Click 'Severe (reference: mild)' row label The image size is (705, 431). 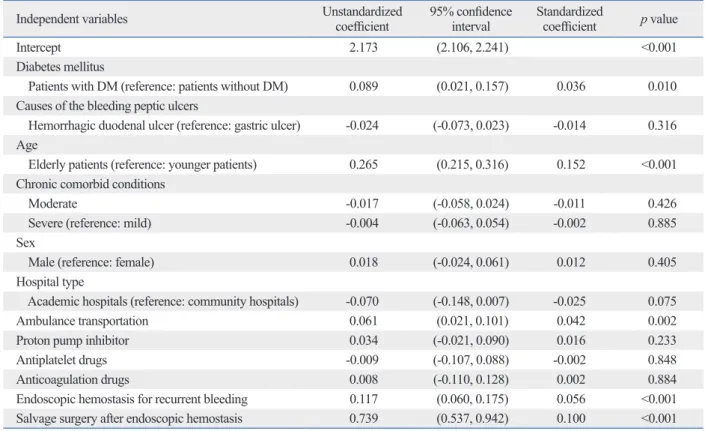click(90, 223)
